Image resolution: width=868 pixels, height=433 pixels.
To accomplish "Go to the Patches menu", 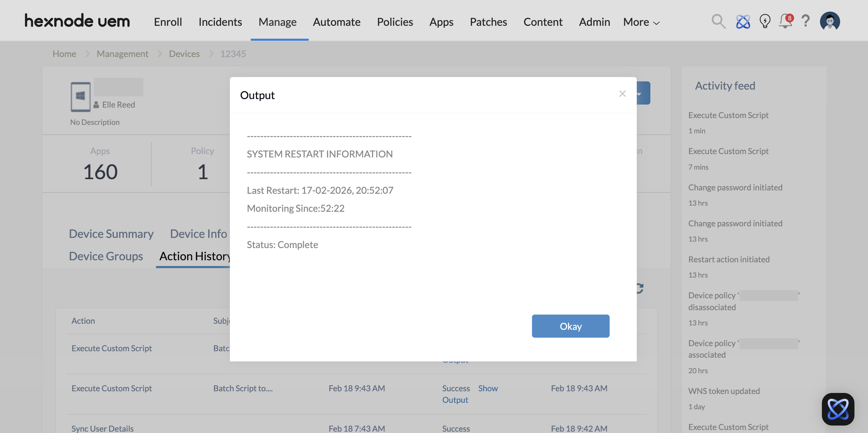I will (x=488, y=22).
